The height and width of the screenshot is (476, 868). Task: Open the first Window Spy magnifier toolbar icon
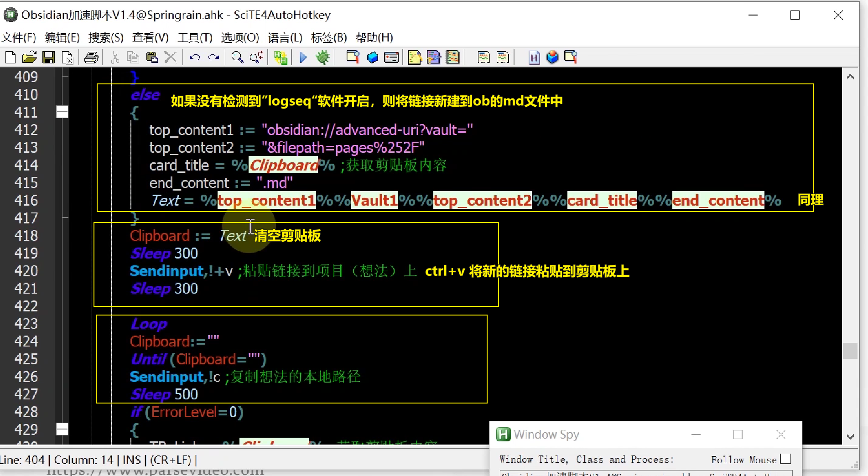353,57
